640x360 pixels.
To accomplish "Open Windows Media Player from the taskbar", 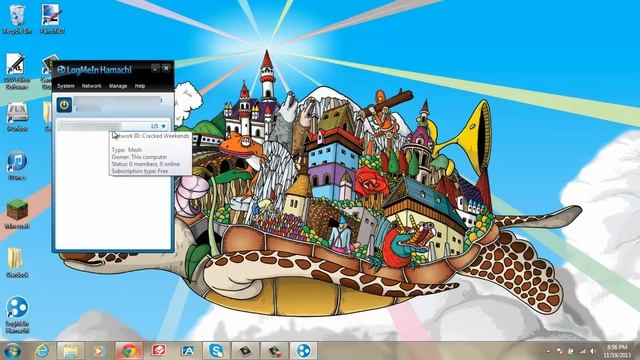I will tap(98, 351).
